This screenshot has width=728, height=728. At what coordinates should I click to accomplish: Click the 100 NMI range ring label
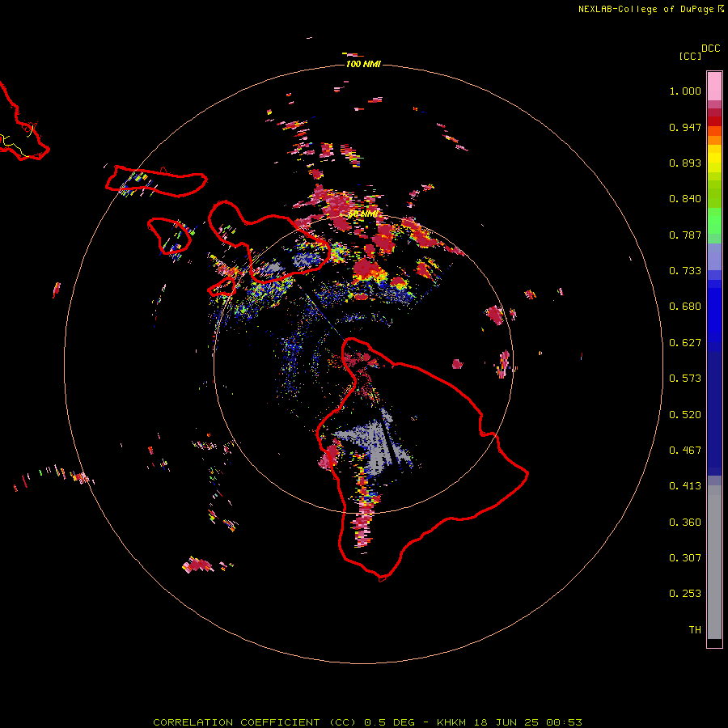pos(363,64)
